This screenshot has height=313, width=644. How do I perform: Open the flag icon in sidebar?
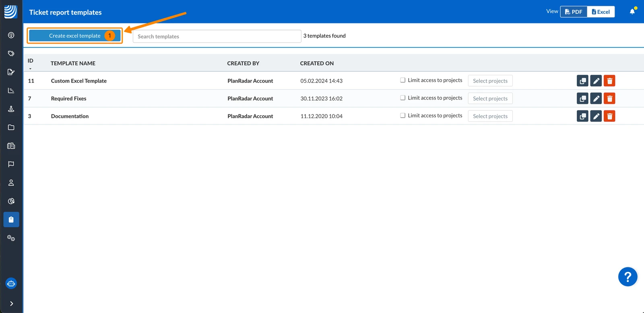pyautogui.click(x=11, y=164)
